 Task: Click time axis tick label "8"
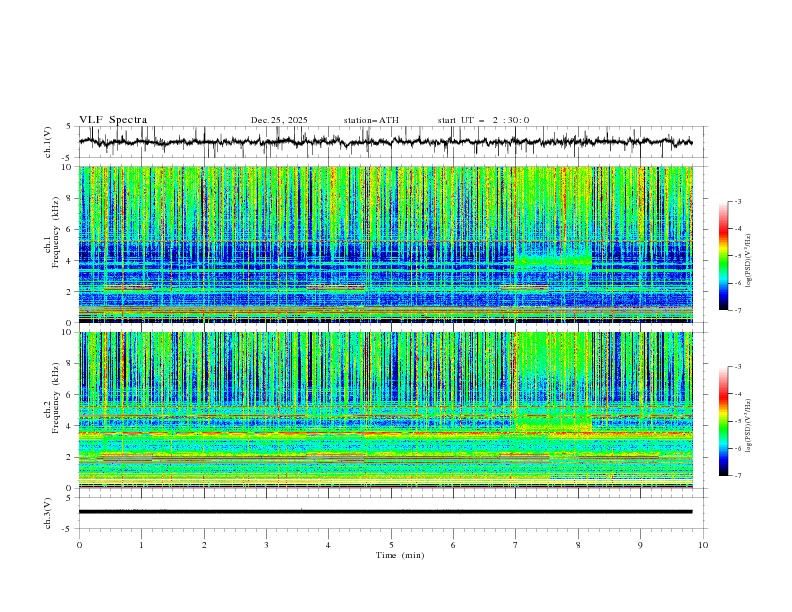(578, 545)
